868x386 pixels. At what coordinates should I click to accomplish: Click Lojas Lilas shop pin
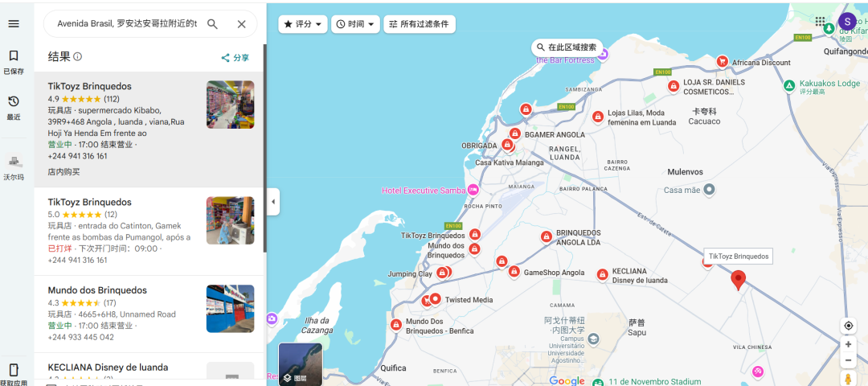click(x=598, y=117)
